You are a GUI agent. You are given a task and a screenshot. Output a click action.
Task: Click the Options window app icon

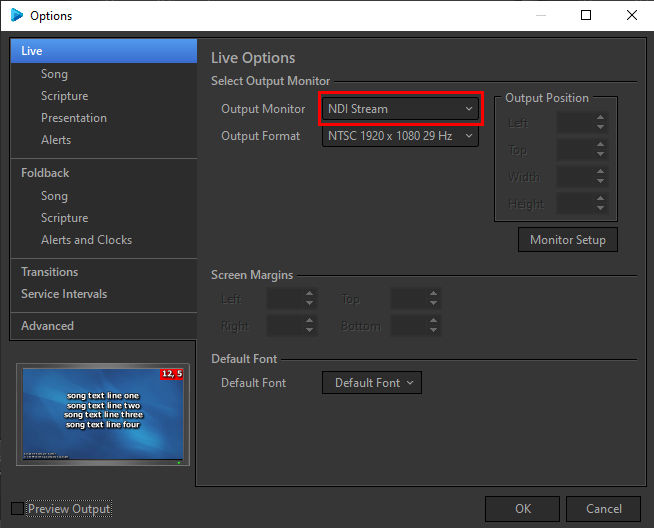click(x=16, y=15)
